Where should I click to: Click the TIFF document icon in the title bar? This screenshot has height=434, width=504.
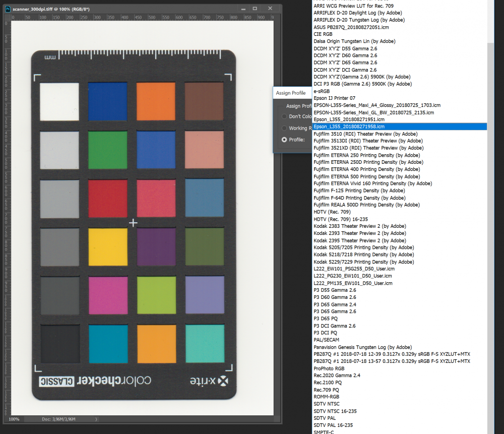7,8
